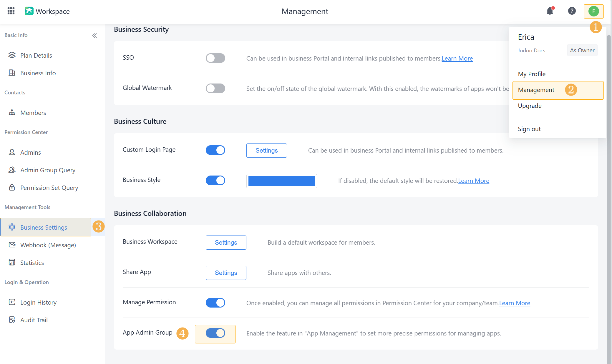Viewport: 612px width, 364px height.
Task: Click the blue Business Style color swatch
Action: pos(281,181)
